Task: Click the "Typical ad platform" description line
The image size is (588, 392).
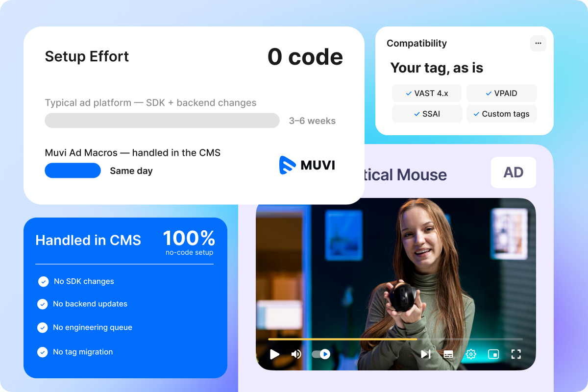Action: pos(150,103)
